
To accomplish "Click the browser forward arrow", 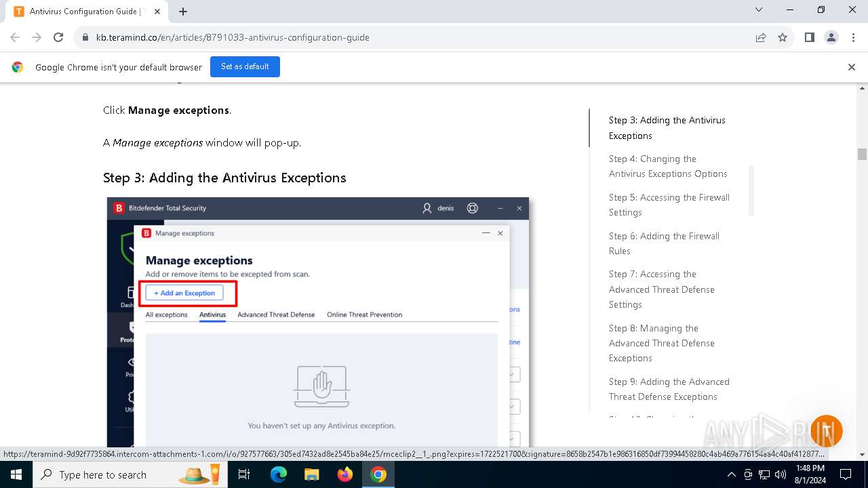I will click(37, 37).
